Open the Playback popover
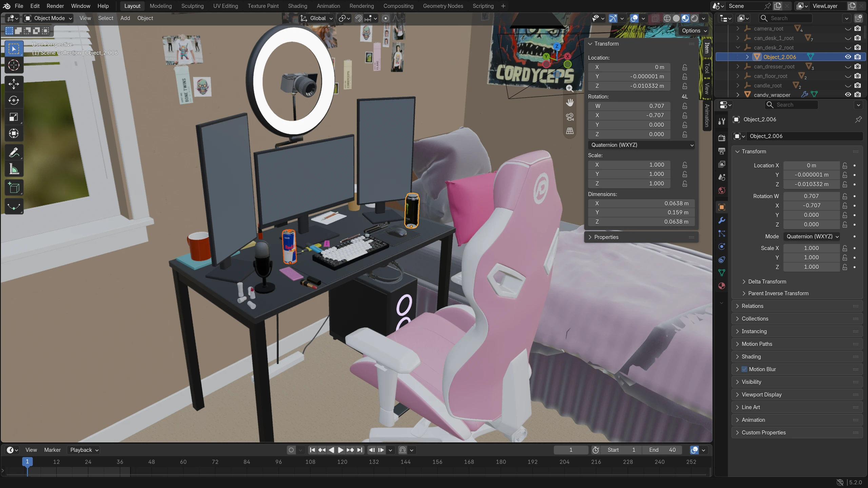The width and height of the screenshot is (868, 488). coord(83,450)
